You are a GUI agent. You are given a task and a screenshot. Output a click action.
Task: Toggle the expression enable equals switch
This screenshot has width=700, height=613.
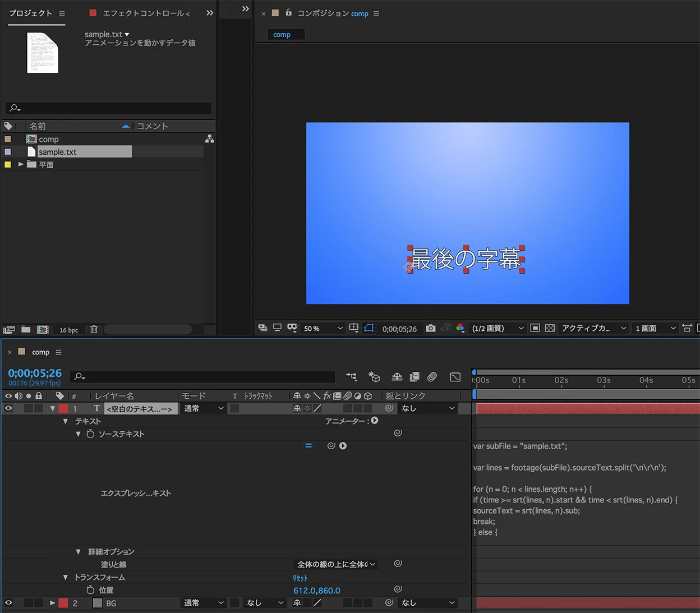(308, 446)
